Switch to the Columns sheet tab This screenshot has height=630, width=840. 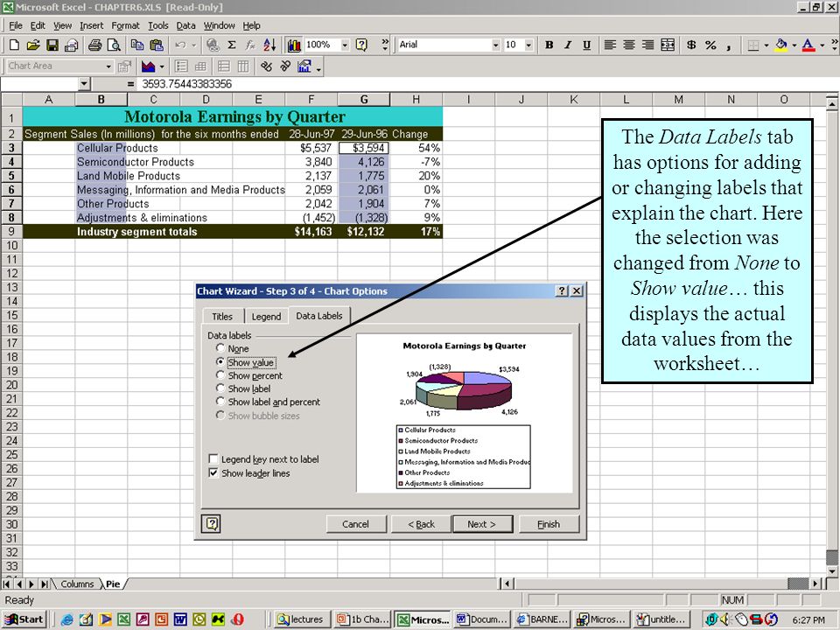pyautogui.click(x=77, y=584)
